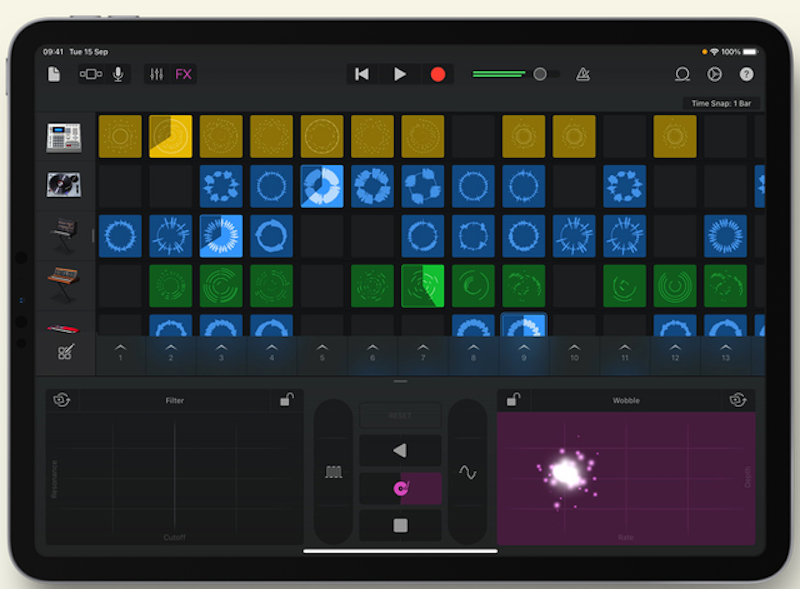Tap the yellow drum cell in column 12
Image resolution: width=800 pixels, height=589 pixels.
(x=675, y=136)
